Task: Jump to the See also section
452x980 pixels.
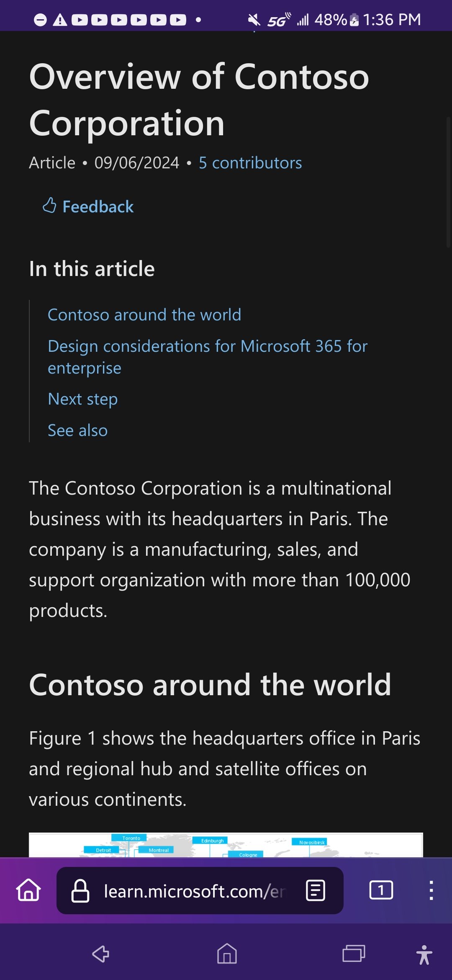Action: click(x=78, y=431)
